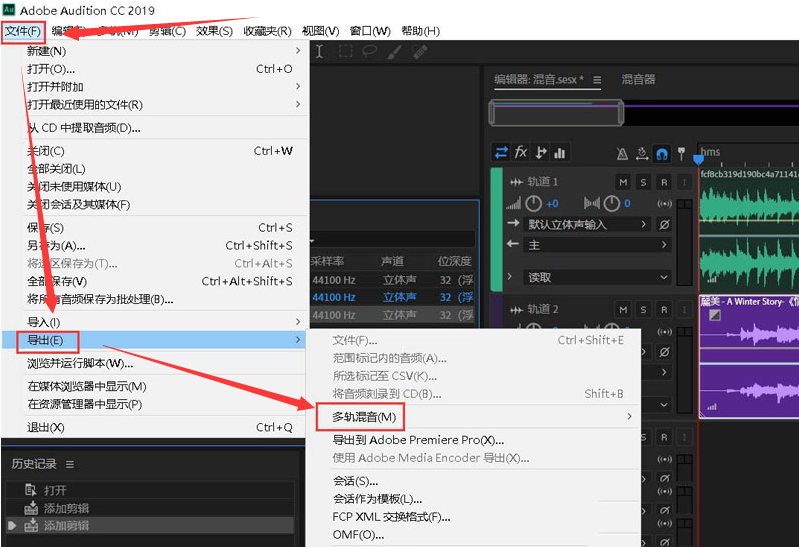Viewport: 799px width, 547px height.
Task: Select the purple A Winter Story clip
Action: pos(749,356)
